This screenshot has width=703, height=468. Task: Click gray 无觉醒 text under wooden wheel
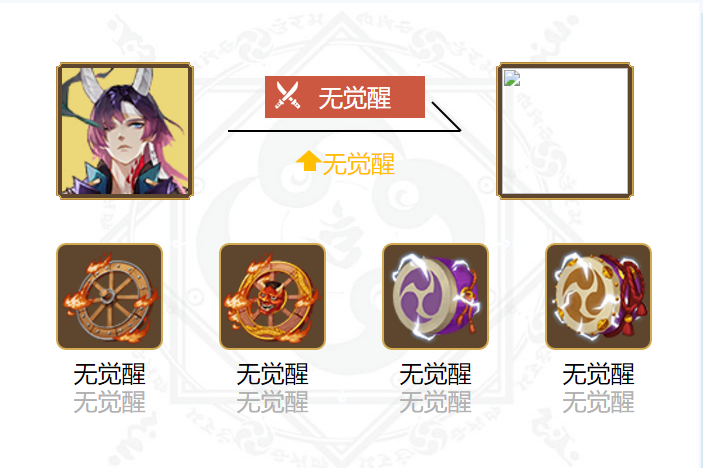pos(109,402)
